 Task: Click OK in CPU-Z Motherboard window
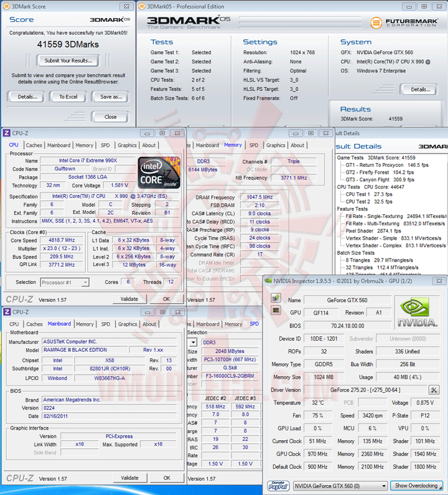[167, 478]
